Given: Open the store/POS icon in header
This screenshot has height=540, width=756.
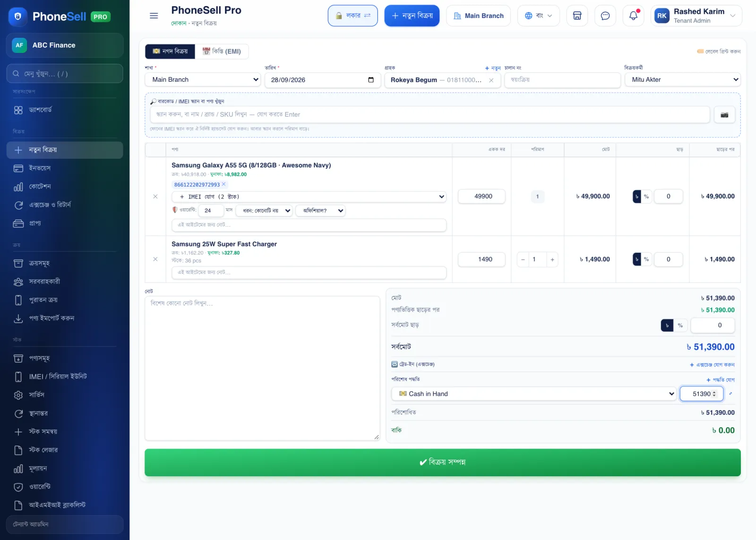Looking at the screenshot, I should click(577, 16).
